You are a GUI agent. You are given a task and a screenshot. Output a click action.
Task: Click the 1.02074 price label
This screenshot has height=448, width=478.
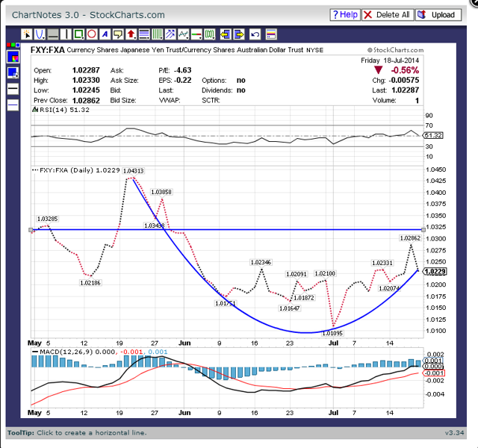(x=388, y=288)
